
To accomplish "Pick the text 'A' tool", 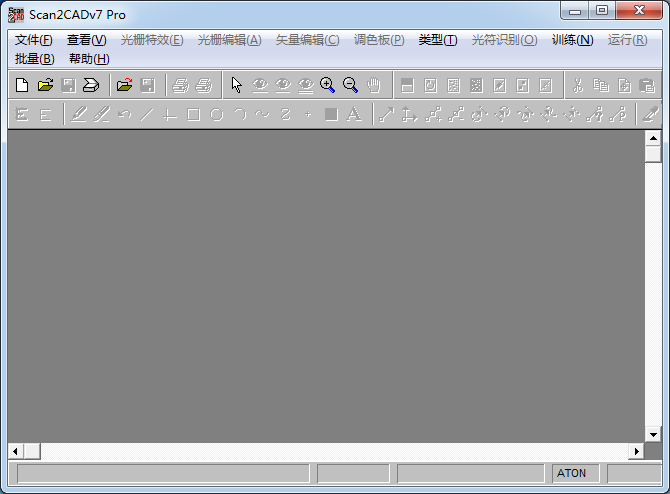I will (353, 115).
